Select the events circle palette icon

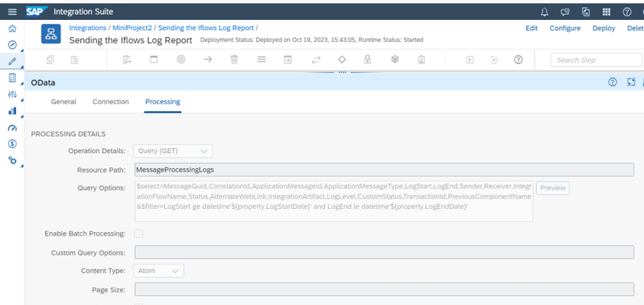pyautogui.click(x=180, y=60)
